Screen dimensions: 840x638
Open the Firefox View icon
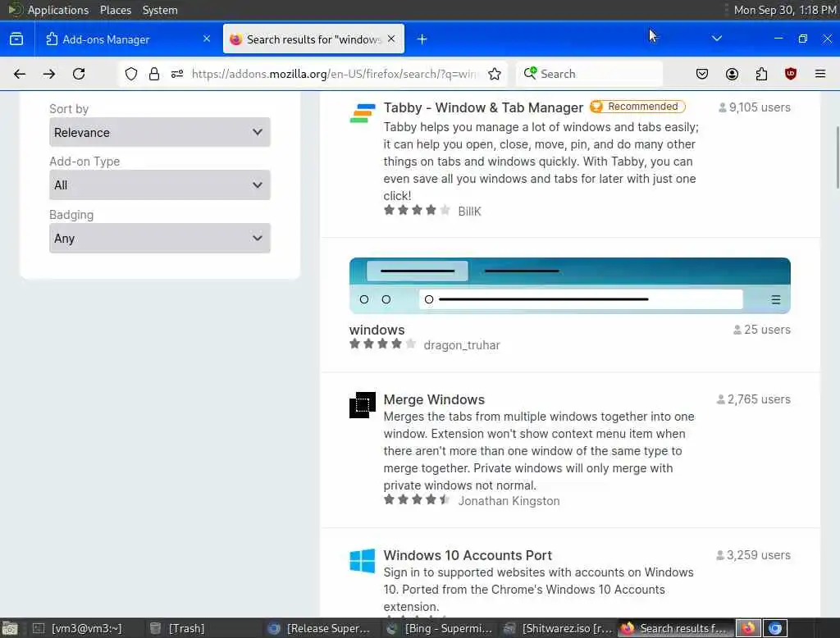click(16, 39)
